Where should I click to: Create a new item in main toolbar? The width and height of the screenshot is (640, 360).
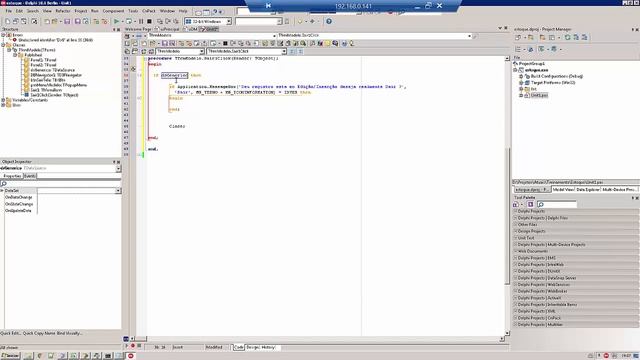click(7, 21)
